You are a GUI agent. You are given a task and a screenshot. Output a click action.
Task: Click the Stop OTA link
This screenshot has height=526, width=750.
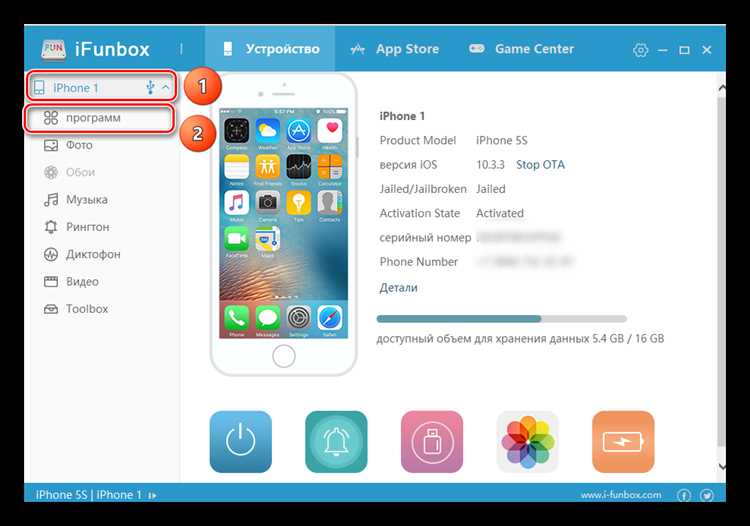pos(540,164)
